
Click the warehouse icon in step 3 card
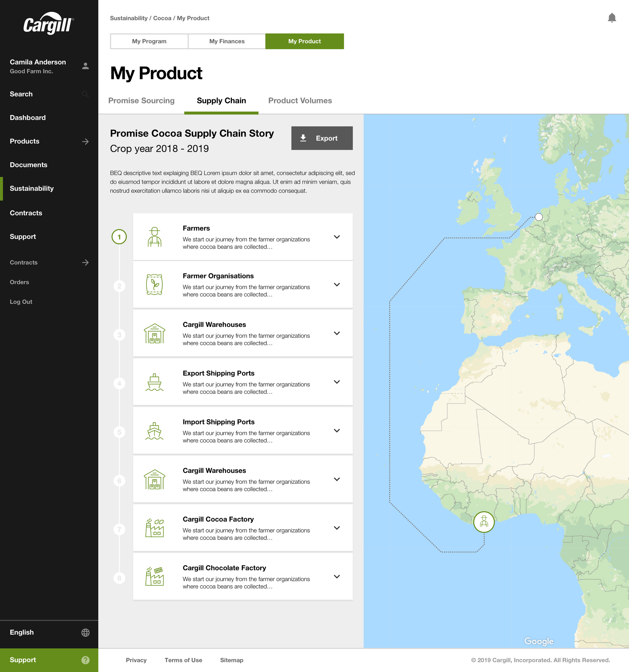154,333
